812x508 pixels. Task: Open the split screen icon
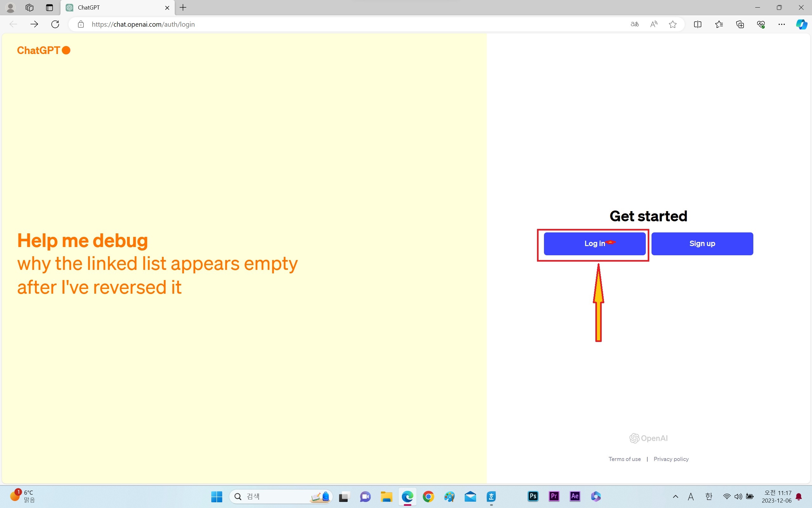pyautogui.click(x=697, y=24)
